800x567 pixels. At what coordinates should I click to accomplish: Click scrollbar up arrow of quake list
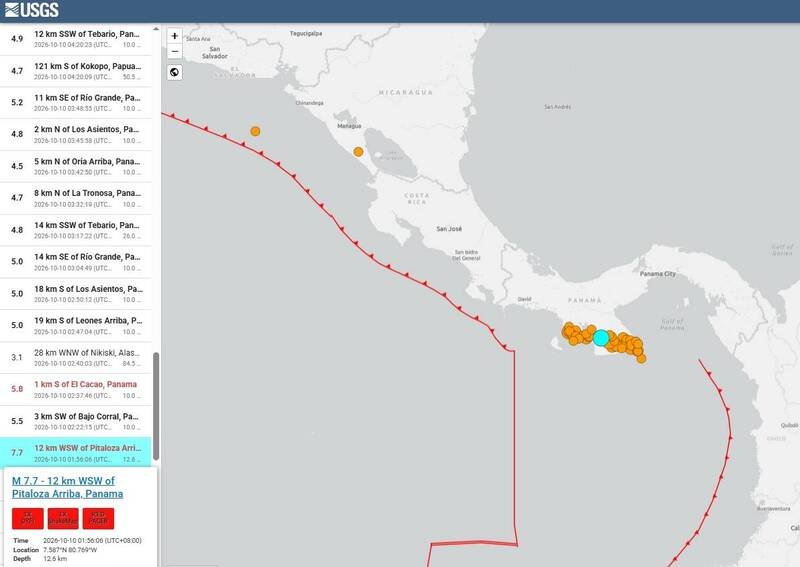click(x=156, y=29)
